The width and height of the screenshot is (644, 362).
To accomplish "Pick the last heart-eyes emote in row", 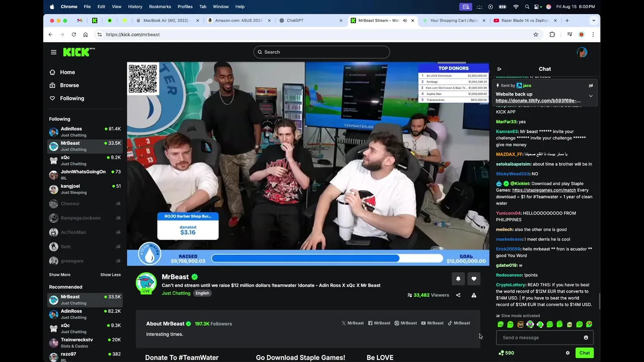I will [589, 324].
